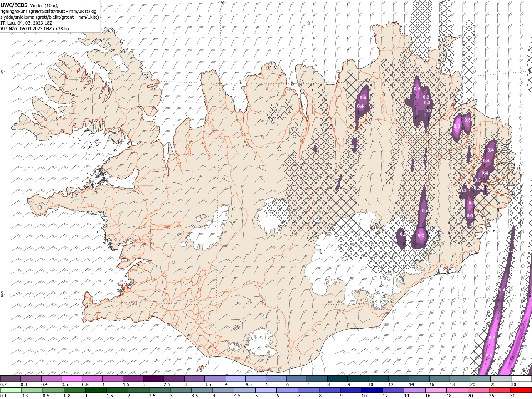Pick the white 30 snow legend swatch
The width and height of the screenshot is (532, 399).
pyautogui.click(x=521, y=379)
